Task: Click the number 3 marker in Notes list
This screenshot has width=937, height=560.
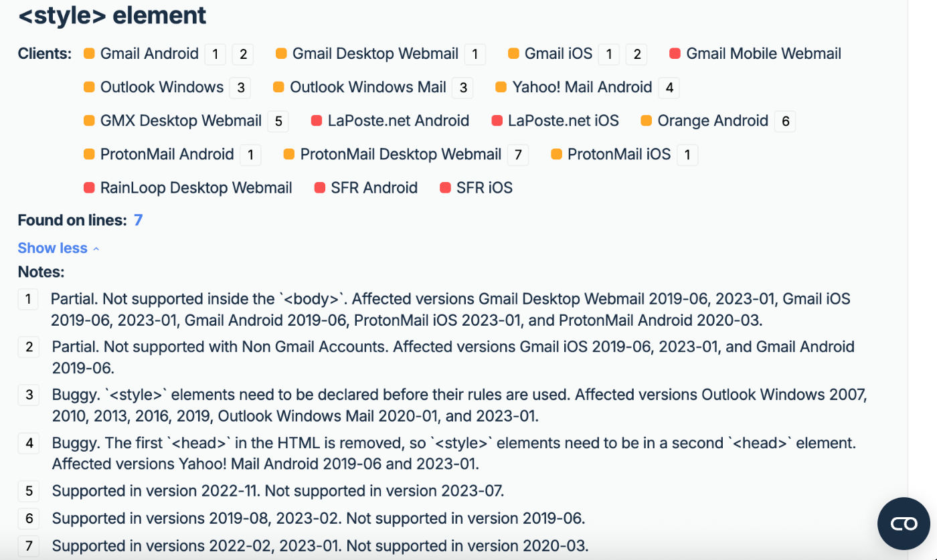Action: pyautogui.click(x=29, y=395)
